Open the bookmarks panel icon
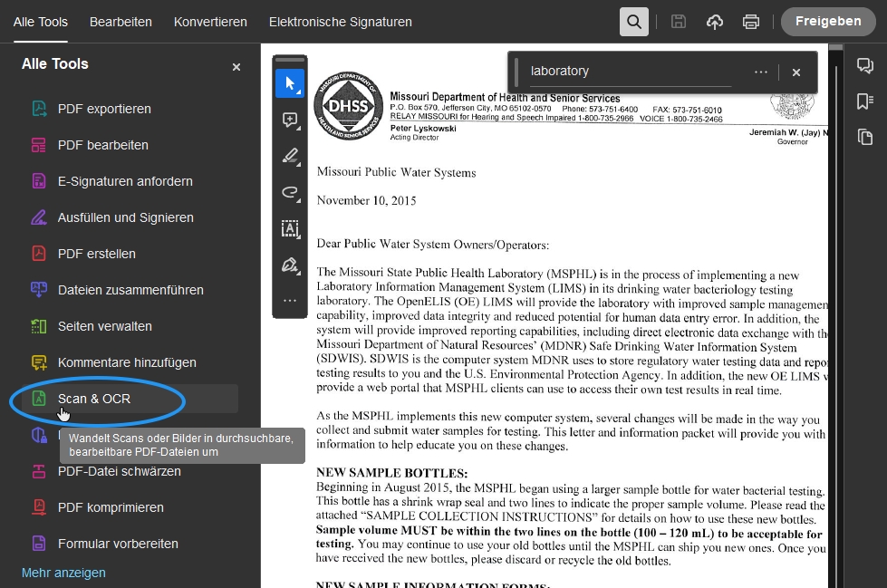This screenshot has width=887, height=588. 865,101
